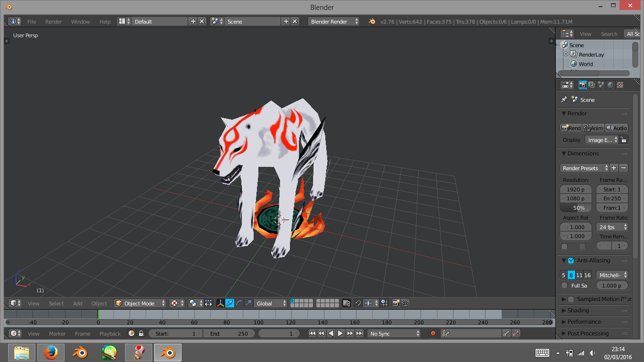Click the Audio mixdown button
The width and height of the screenshot is (644, 362).
tap(616, 128)
